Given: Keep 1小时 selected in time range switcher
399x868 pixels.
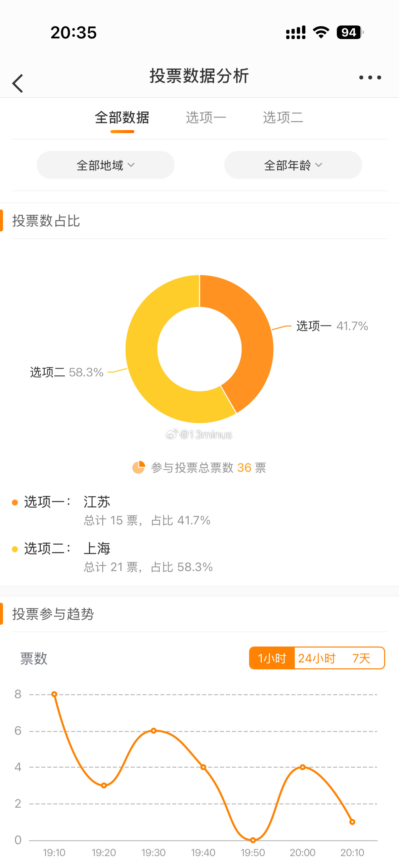Looking at the screenshot, I should point(273,658).
